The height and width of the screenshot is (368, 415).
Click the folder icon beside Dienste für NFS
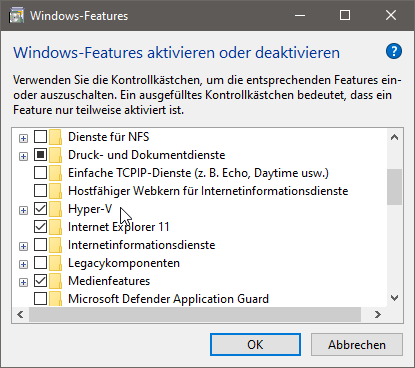[x=55, y=137]
